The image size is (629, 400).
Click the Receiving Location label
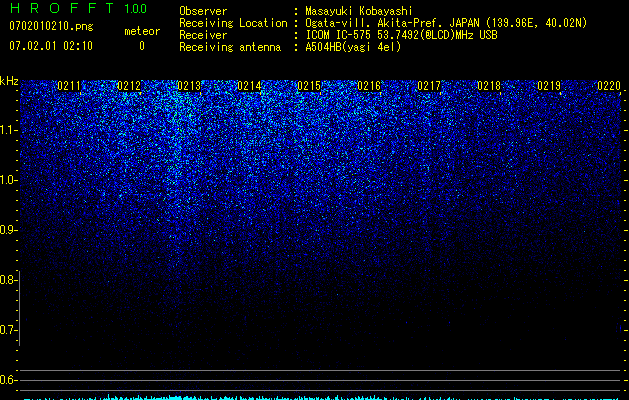[x=233, y=23]
